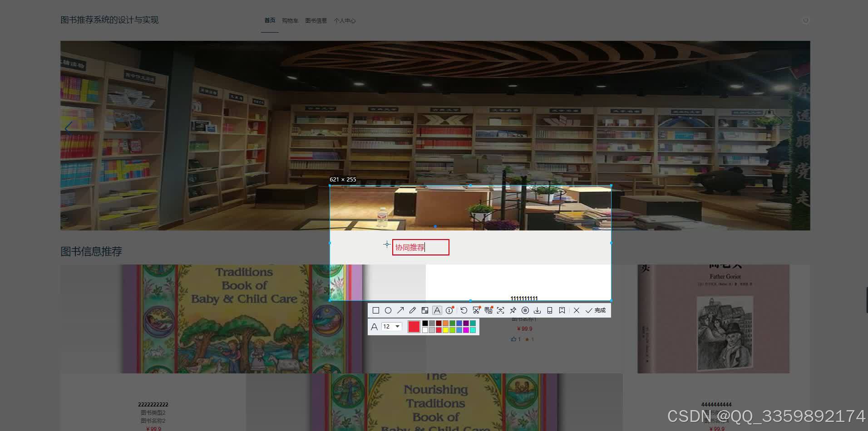Open the Father Goriot book cover

point(713,319)
